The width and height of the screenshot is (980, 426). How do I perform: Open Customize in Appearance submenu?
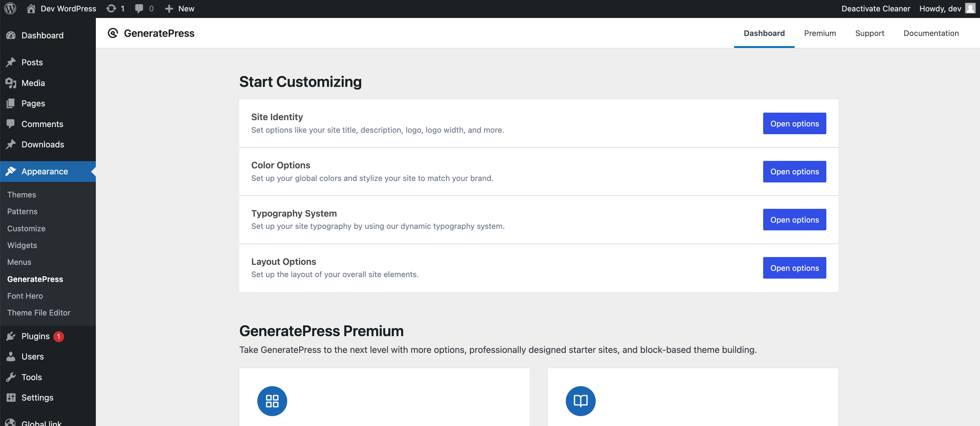click(26, 228)
